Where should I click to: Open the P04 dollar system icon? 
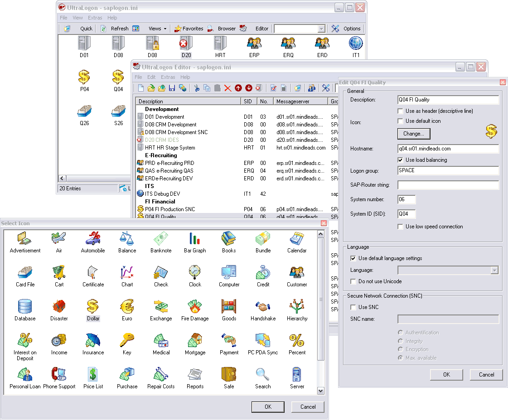(84, 81)
